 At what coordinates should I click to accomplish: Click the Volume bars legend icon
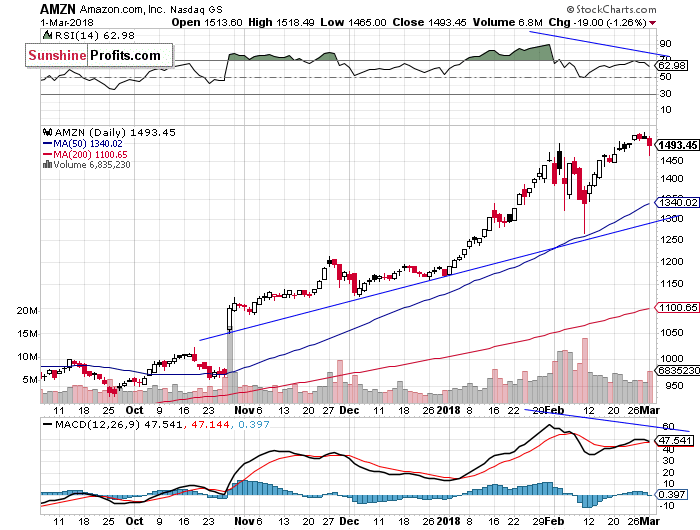click(46, 165)
